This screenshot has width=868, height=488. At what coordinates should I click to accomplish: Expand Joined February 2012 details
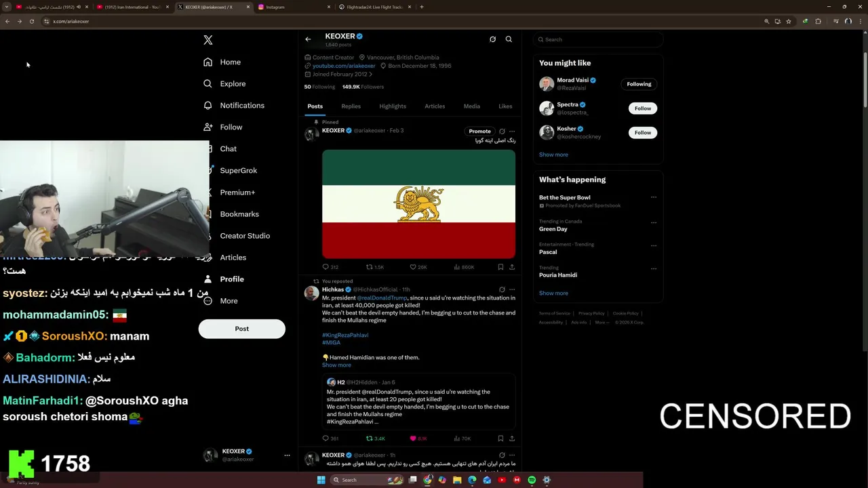point(338,74)
